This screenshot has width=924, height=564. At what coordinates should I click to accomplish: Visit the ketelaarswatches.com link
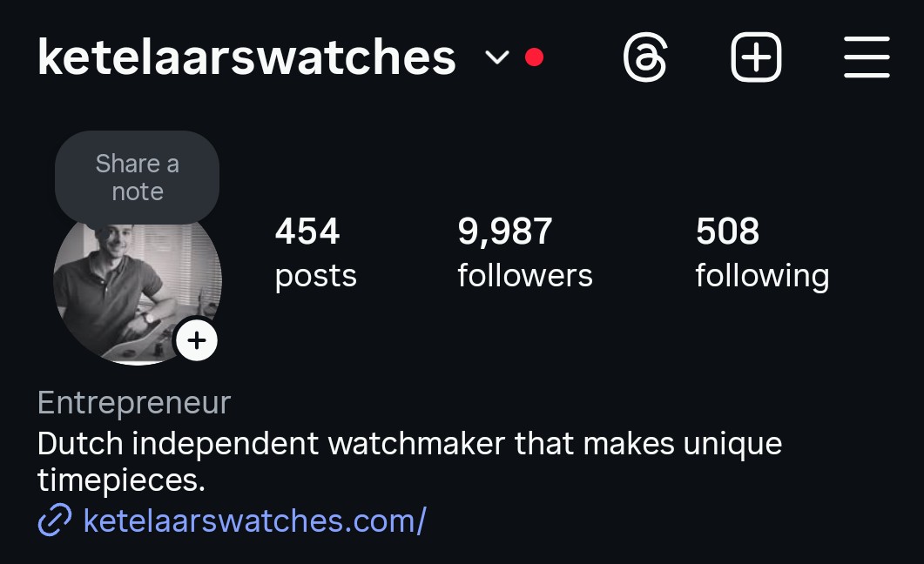pos(254,520)
